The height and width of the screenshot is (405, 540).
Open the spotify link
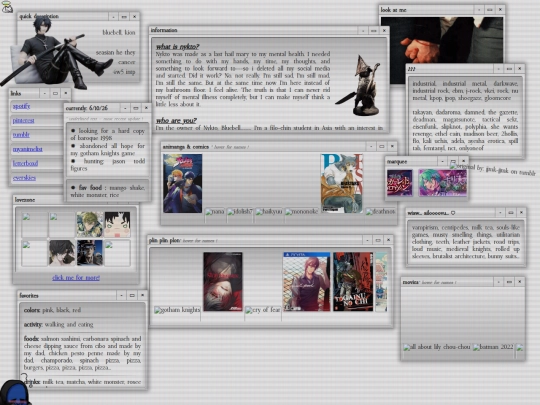coord(21,106)
